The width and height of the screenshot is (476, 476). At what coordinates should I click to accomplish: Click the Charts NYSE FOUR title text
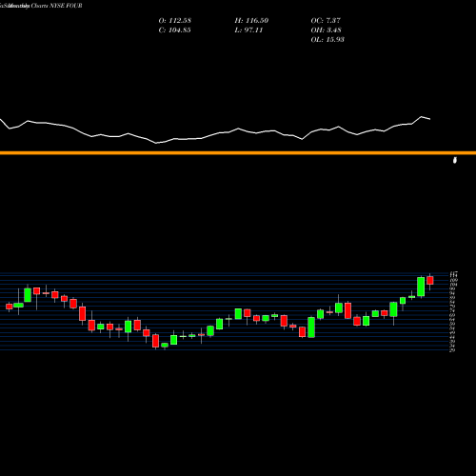(57, 6)
